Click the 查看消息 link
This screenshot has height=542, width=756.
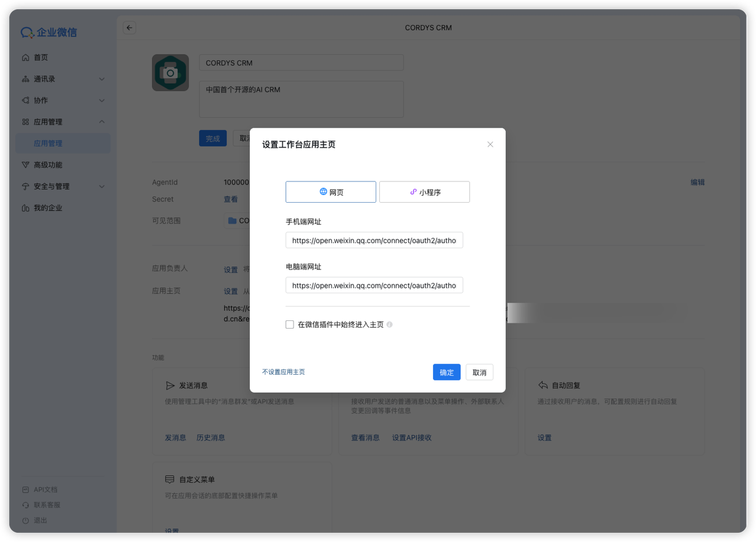366,438
